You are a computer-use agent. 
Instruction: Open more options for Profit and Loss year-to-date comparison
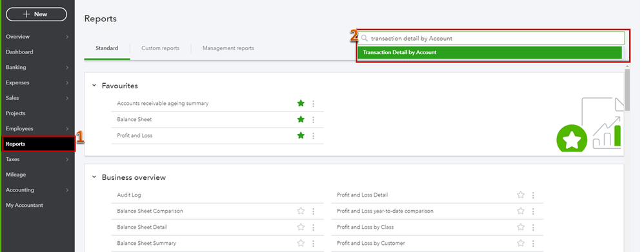coord(533,211)
